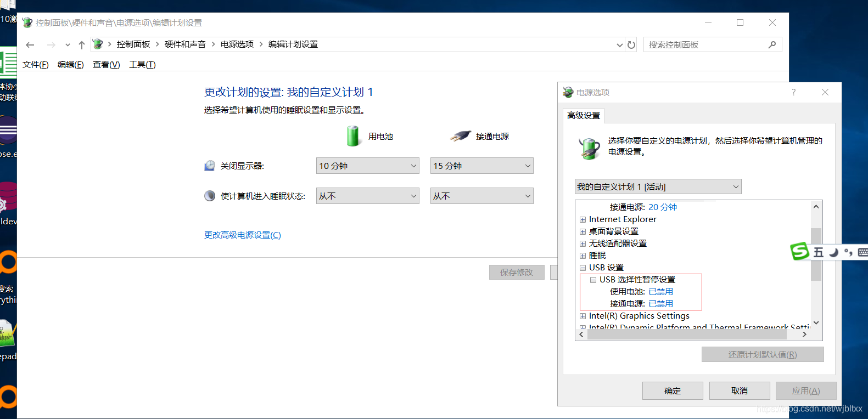868x419 pixels.
Task: Click the control panel window title icon
Action: (27, 22)
